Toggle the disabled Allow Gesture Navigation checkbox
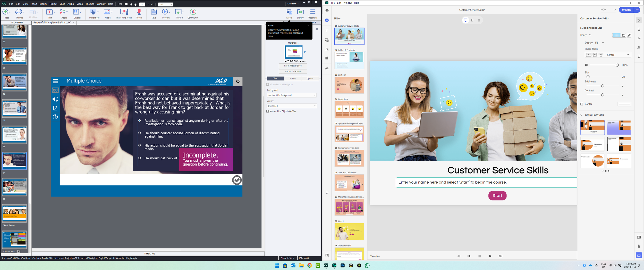 268,85
